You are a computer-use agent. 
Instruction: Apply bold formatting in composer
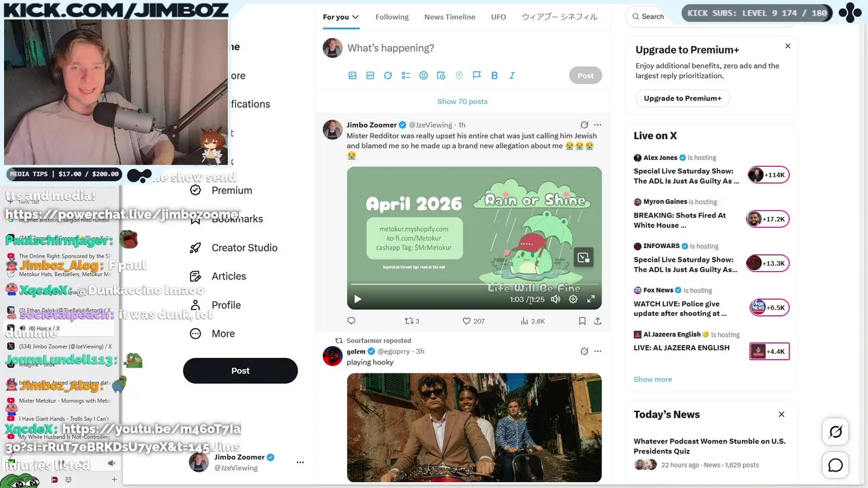click(494, 75)
